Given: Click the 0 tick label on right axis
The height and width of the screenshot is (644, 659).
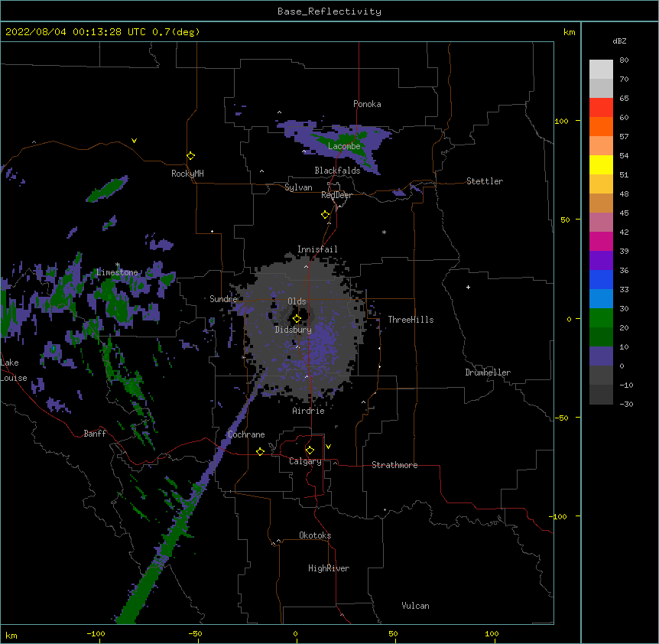Looking at the screenshot, I should [569, 319].
